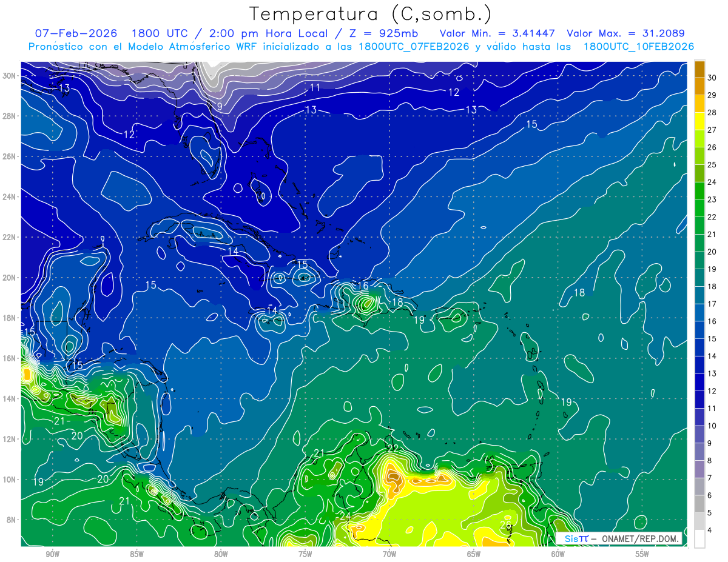Click the latitude axis label "28N"
The height and width of the screenshot is (562, 728).
click(x=10, y=116)
